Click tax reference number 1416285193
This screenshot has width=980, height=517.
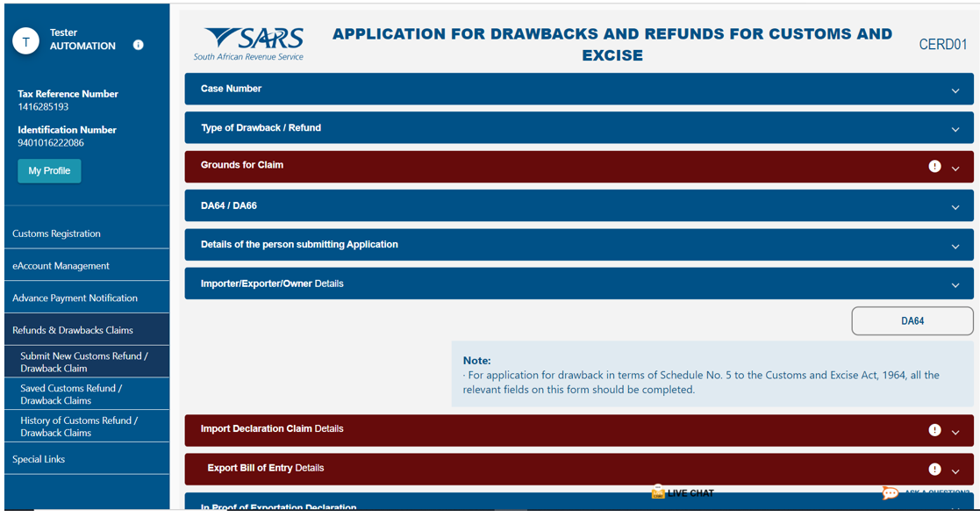pos(43,107)
